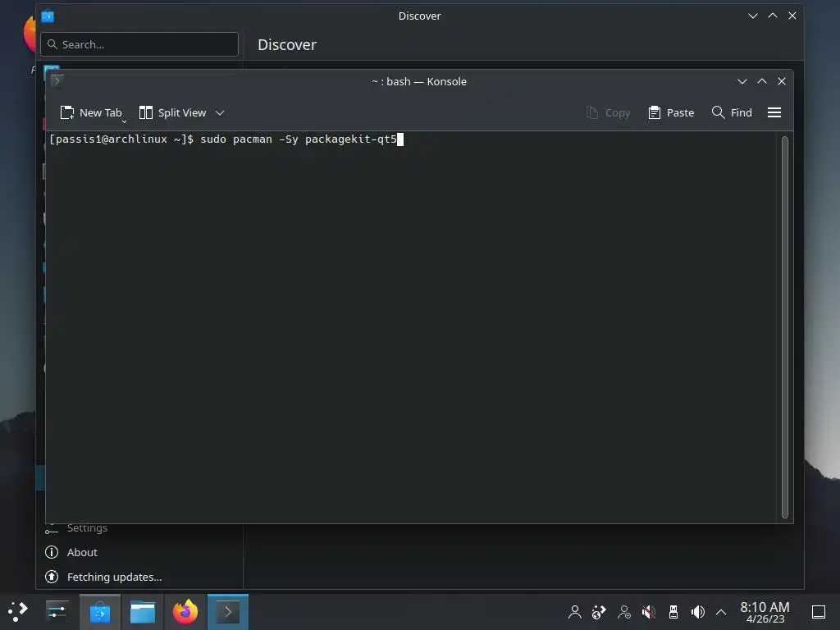Close the Konsole window
This screenshot has width=840, height=630.
click(x=782, y=81)
